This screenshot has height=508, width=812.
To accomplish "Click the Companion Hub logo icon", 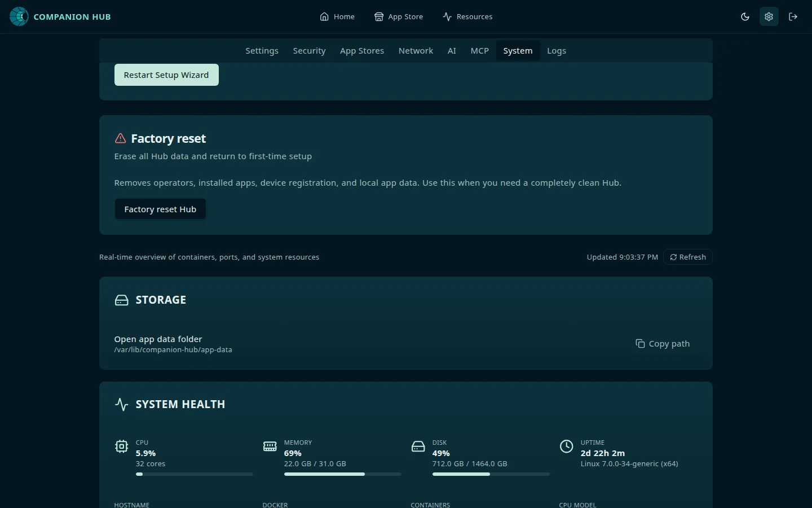I will tap(19, 16).
